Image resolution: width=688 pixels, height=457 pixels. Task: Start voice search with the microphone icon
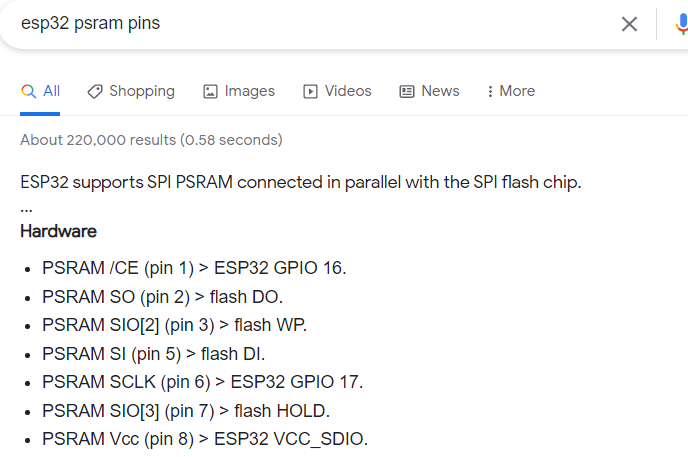click(x=682, y=24)
